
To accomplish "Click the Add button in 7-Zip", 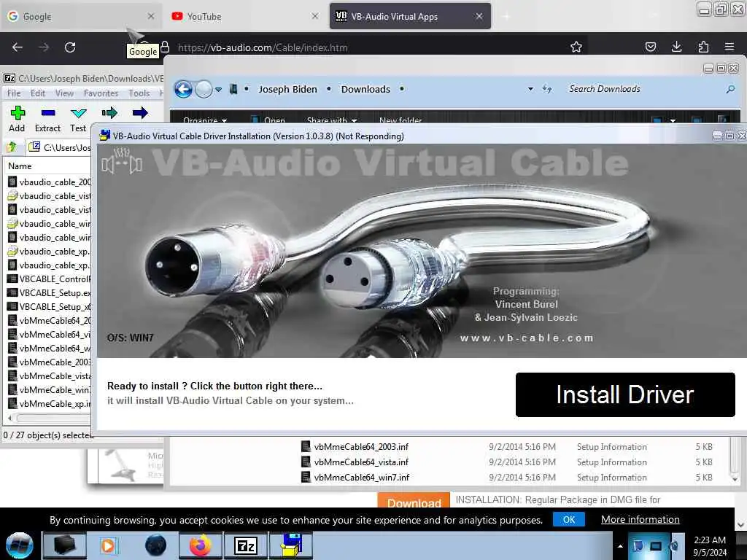I will [18, 119].
